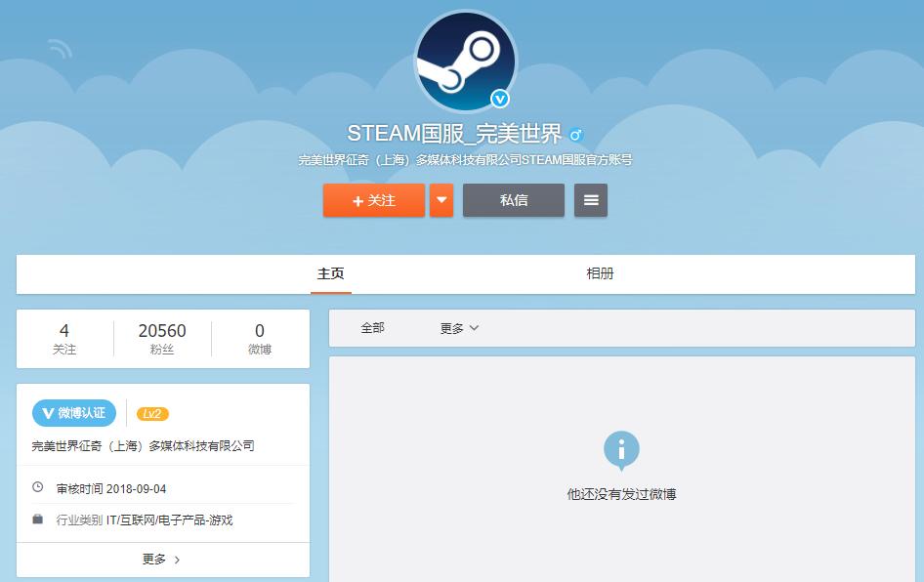Click the info icon above 他还没有发过微博

(621, 450)
